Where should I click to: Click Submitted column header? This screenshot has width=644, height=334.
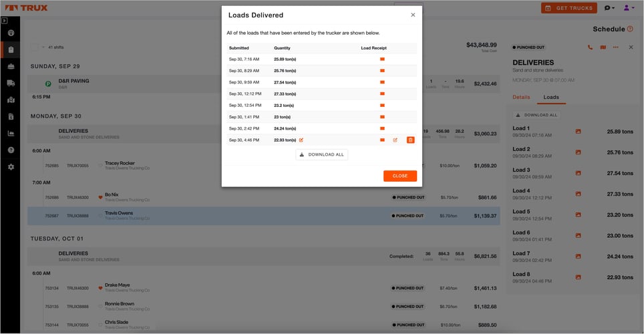tap(238, 48)
